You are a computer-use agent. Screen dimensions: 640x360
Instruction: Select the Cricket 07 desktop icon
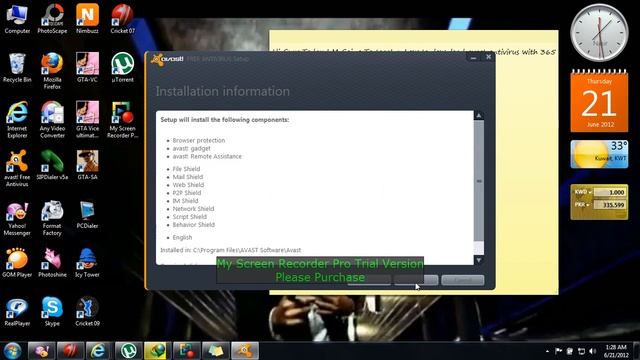pos(122,19)
